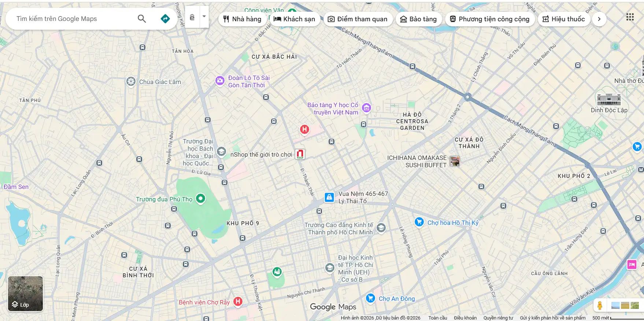The height and width of the screenshot is (321, 644).
Task: Click the bus stop icon below TÂN HÒA label
Action: (x=208, y=120)
